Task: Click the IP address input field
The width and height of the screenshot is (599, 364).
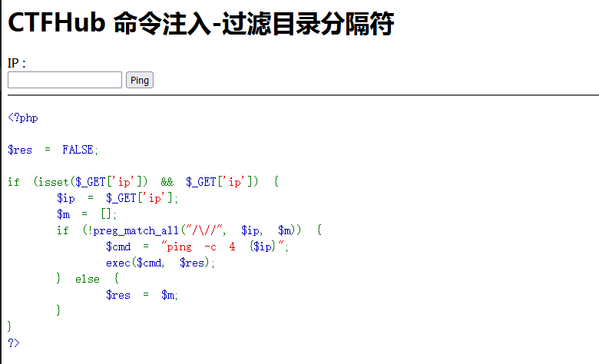Action: tap(65, 80)
